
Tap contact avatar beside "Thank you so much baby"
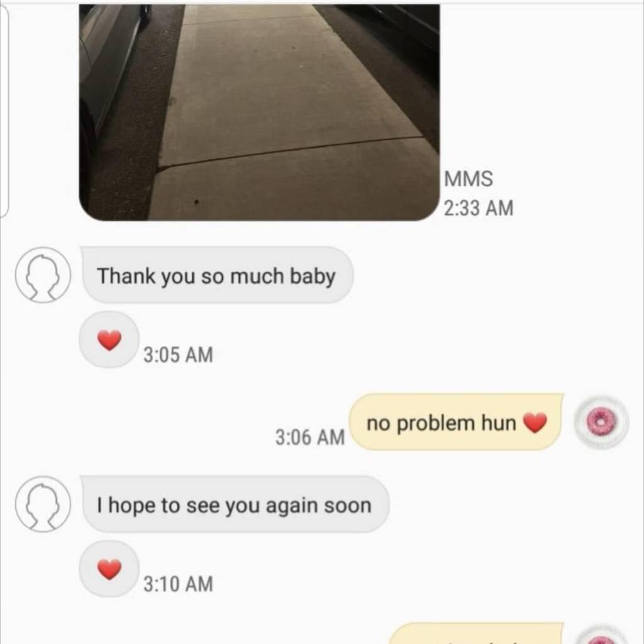43,275
